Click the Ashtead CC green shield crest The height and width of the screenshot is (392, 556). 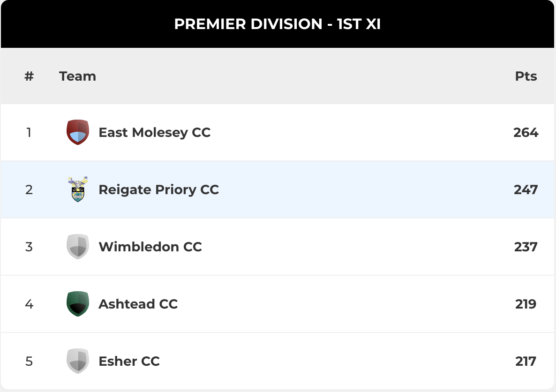point(78,304)
